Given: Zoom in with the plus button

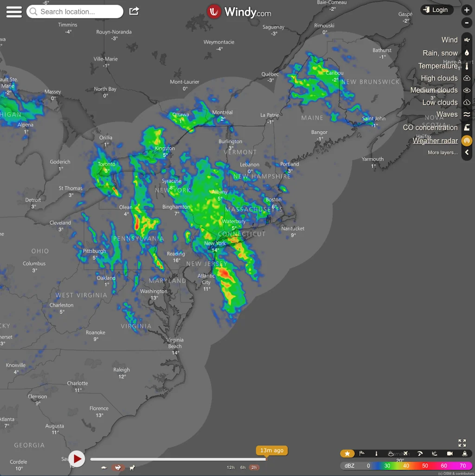Looking at the screenshot, I should coord(467,10).
